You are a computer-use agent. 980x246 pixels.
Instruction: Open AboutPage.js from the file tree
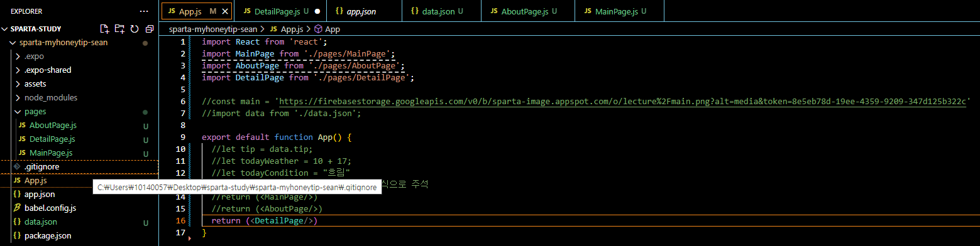[53, 126]
